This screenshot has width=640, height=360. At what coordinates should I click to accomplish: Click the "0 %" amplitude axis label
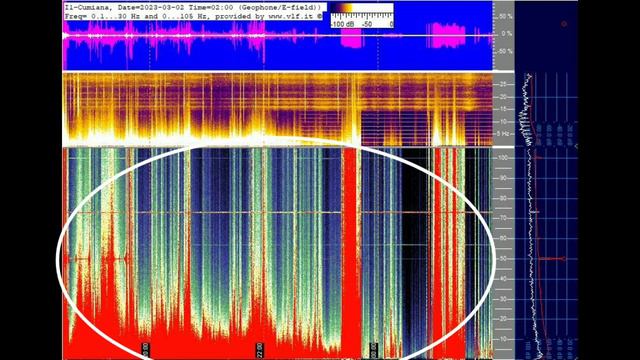[x=507, y=33]
